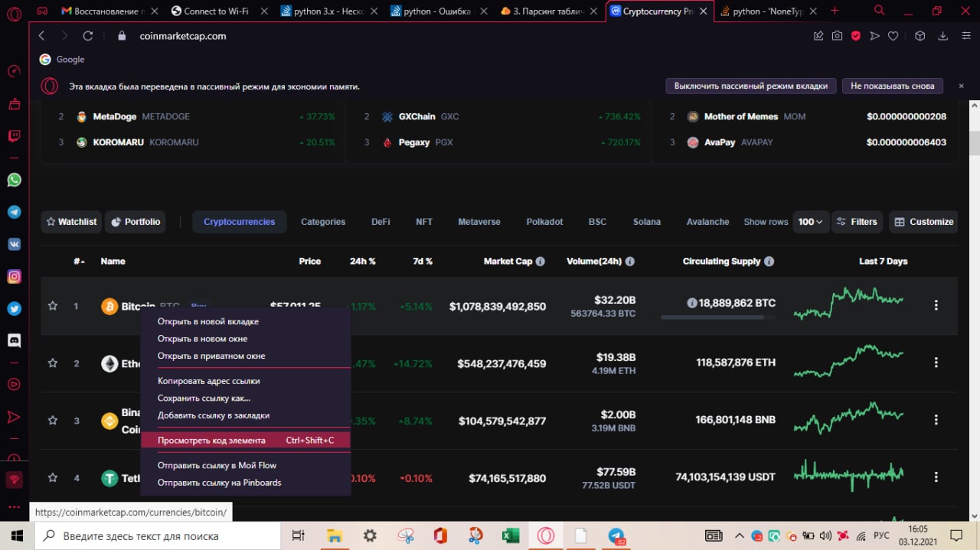Open Bitcoin 7-day sparkline chart
This screenshot has height=550, width=980.
click(x=849, y=304)
